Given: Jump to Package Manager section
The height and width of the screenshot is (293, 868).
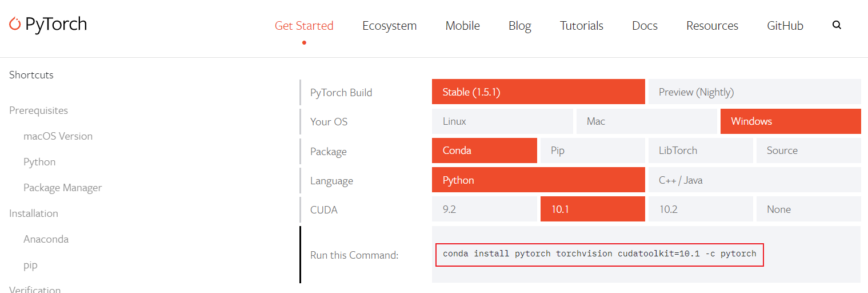Looking at the screenshot, I should click(62, 188).
